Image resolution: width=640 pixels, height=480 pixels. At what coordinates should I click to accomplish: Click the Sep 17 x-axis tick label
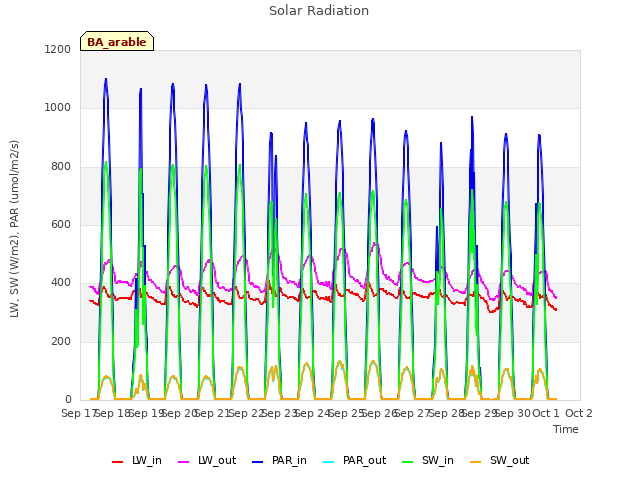(x=78, y=413)
